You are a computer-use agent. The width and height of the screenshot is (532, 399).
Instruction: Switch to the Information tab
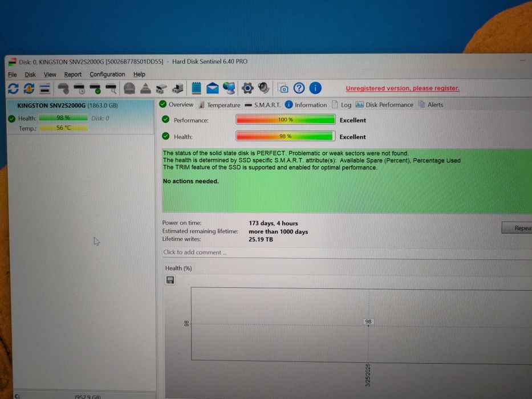[306, 105]
